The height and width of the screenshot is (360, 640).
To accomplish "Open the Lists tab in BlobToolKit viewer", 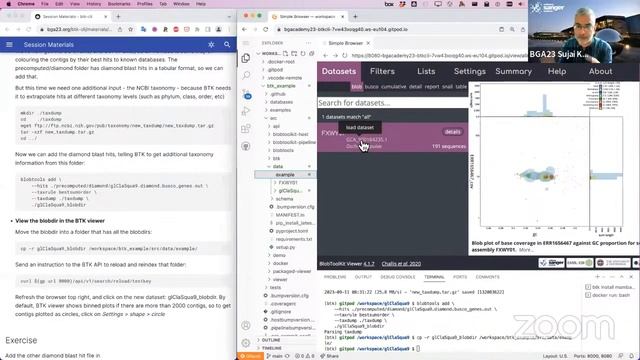I will pos(426,71).
